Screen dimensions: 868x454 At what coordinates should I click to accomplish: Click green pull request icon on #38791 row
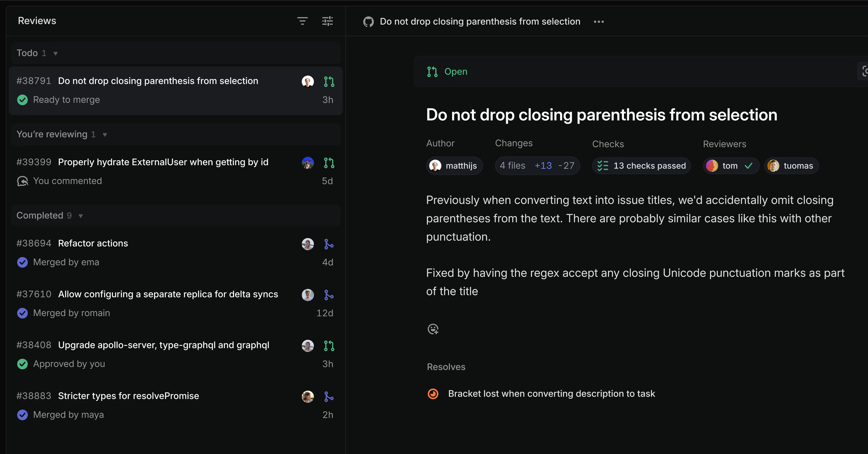pyautogui.click(x=329, y=81)
